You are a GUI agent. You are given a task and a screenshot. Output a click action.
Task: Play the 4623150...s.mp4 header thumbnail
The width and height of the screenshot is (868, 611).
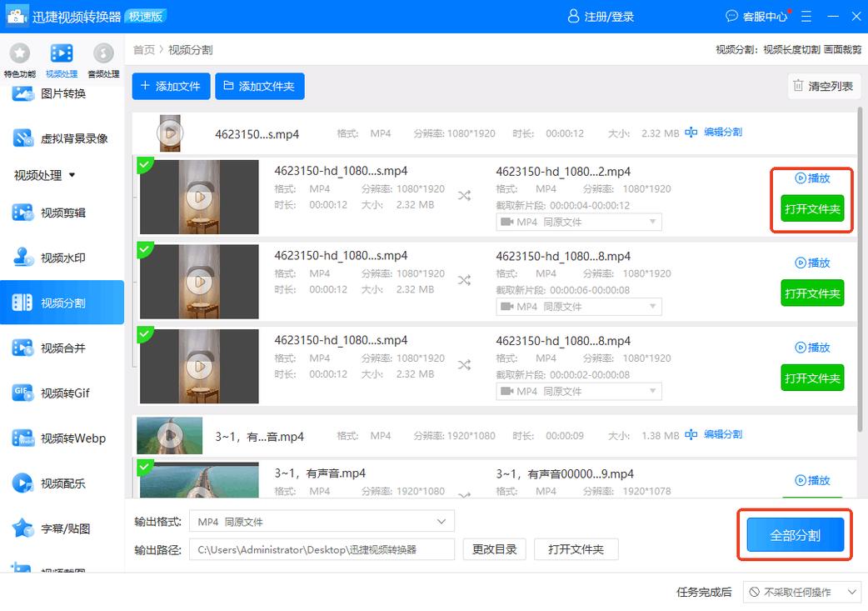tap(170, 133)
